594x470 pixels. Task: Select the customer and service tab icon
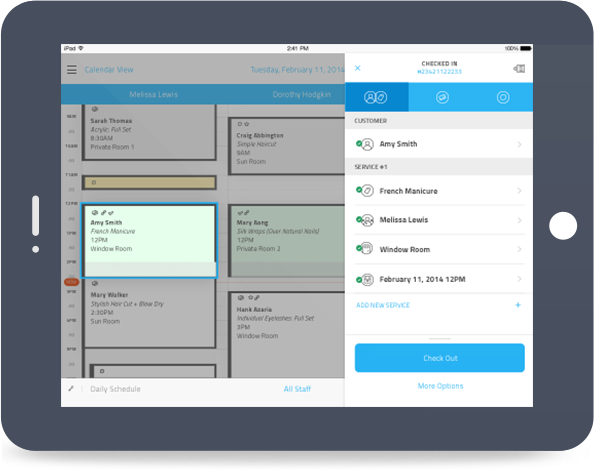376,97
